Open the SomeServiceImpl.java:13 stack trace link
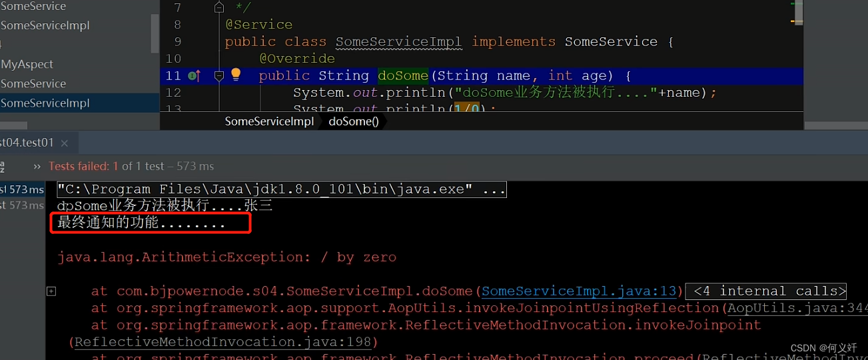Viewport: 868px width, 360px height. pos(579,291)
